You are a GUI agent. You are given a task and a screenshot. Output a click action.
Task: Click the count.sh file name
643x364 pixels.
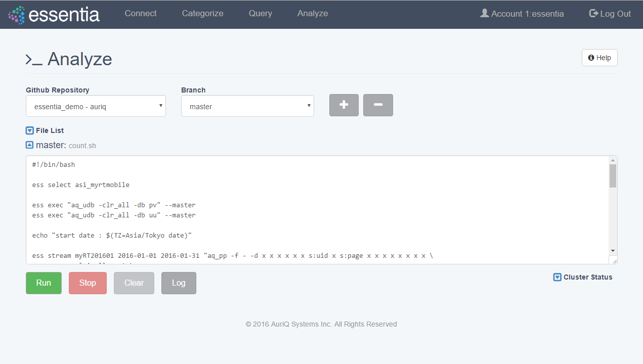(82, 146)
